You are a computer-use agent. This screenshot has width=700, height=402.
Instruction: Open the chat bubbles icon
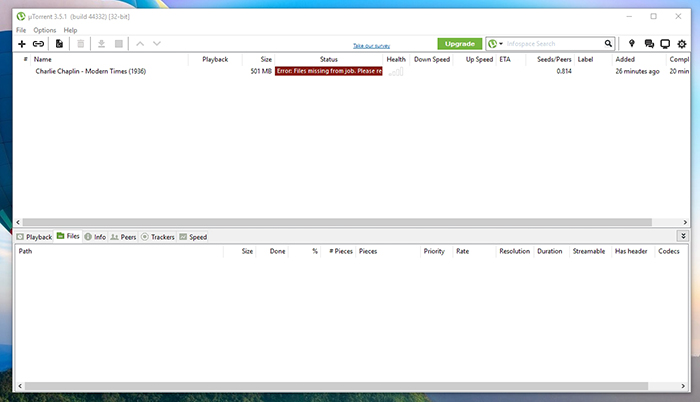[x=649, y=44]
